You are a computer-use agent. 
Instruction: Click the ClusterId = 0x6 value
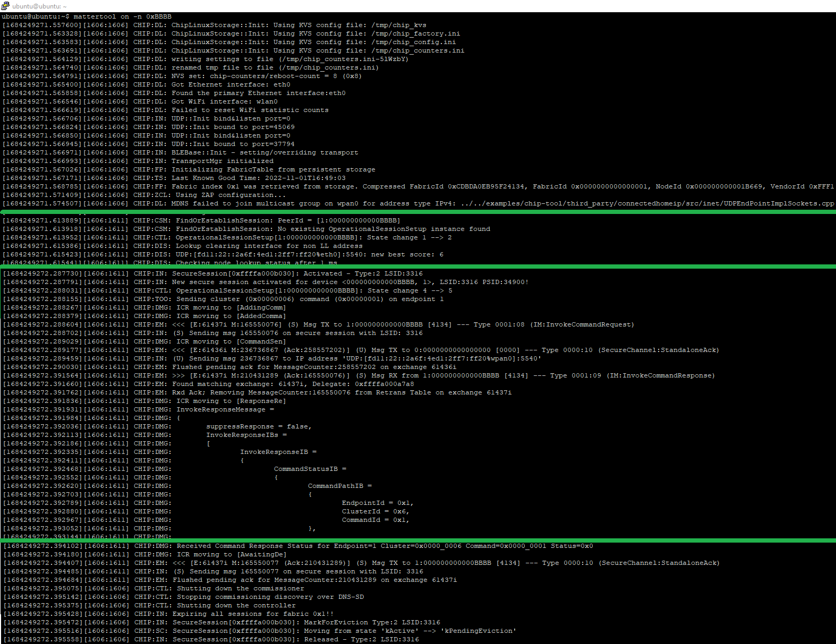click(x=375, y=511)
